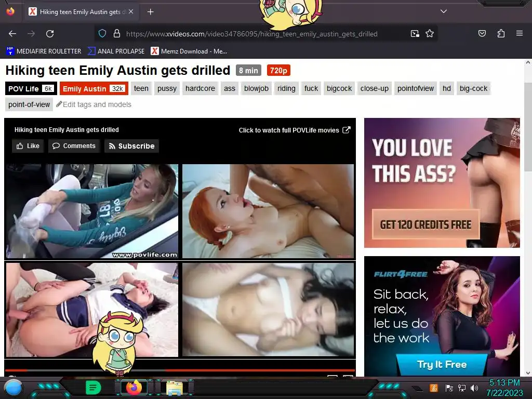This screenshot has height=399, width=532.
Task: Open the Comments button in the player
Action: 74,146
